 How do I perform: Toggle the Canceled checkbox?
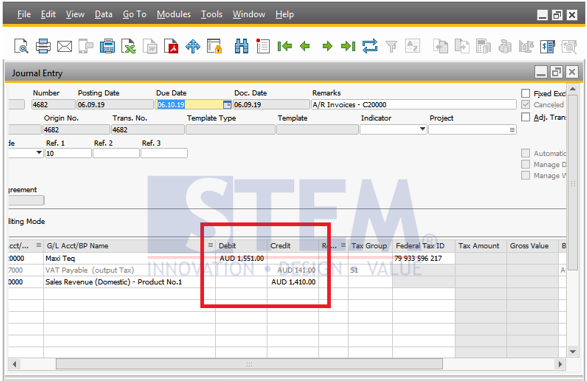pos(526,104)
